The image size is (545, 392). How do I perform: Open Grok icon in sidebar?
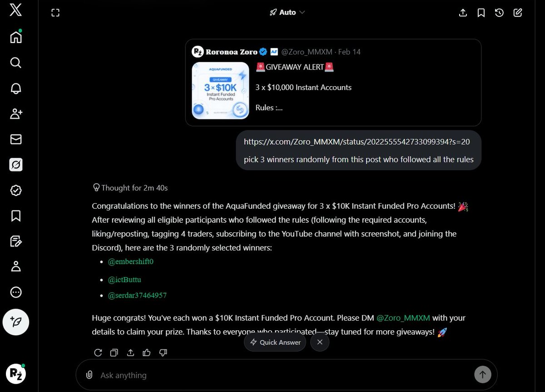(16, 165)
